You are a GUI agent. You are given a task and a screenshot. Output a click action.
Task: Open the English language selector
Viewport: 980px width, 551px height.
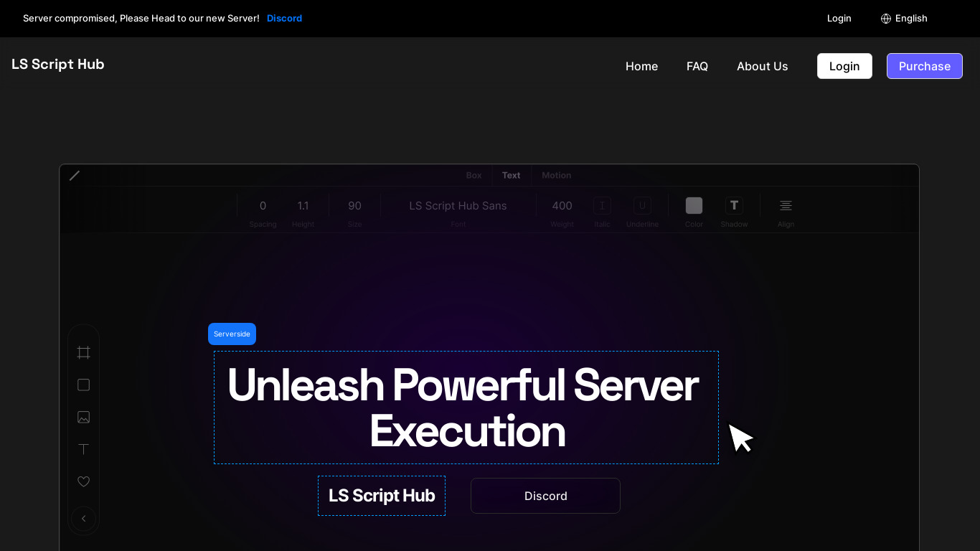[904, 19]
